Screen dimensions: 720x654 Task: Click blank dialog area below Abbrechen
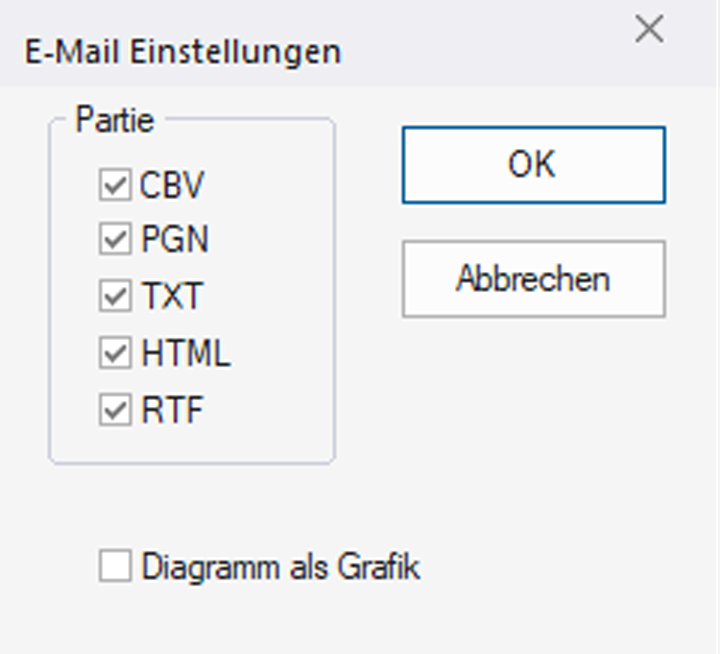(x=533, y=420)
